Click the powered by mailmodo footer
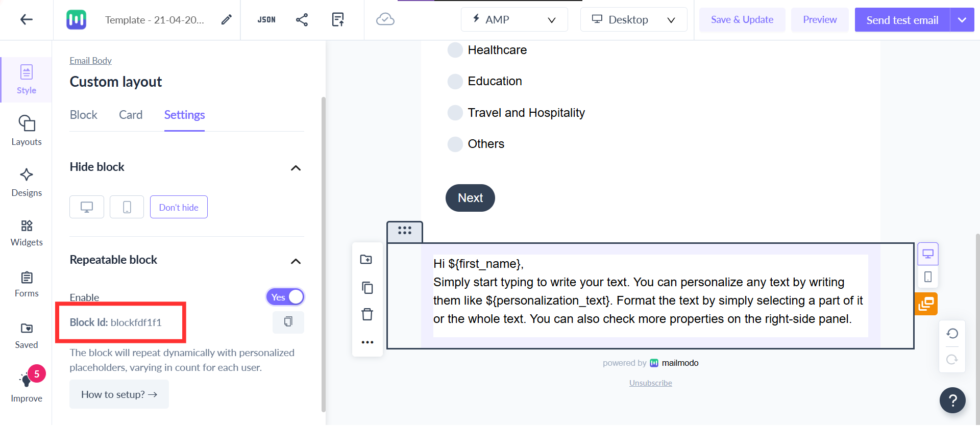Viewport: 980px width, 426px height. [650, 363]
